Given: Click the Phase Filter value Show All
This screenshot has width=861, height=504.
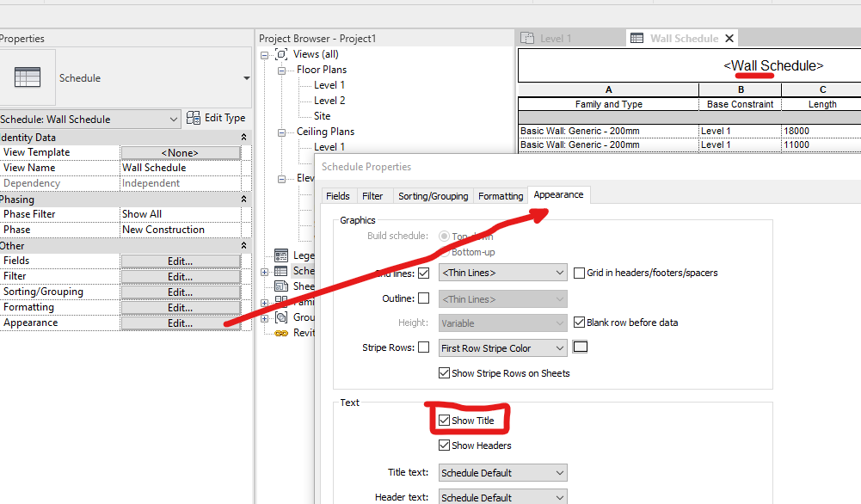Looking at the screenshot, I should pos(180,214).
